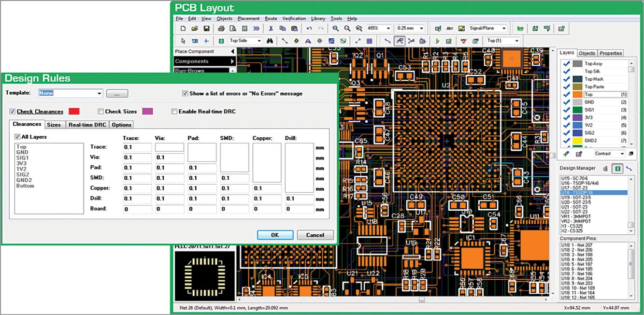Open the Top Side dropdown
644x315 pixels.
(x=245, y=41)
